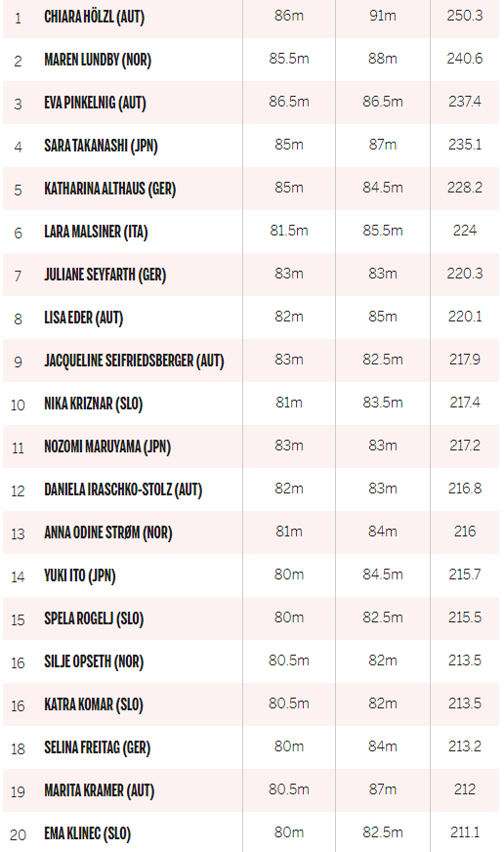
Task: Select Anna Odine Strøm (NOR) entry
Action: (108, 532)
